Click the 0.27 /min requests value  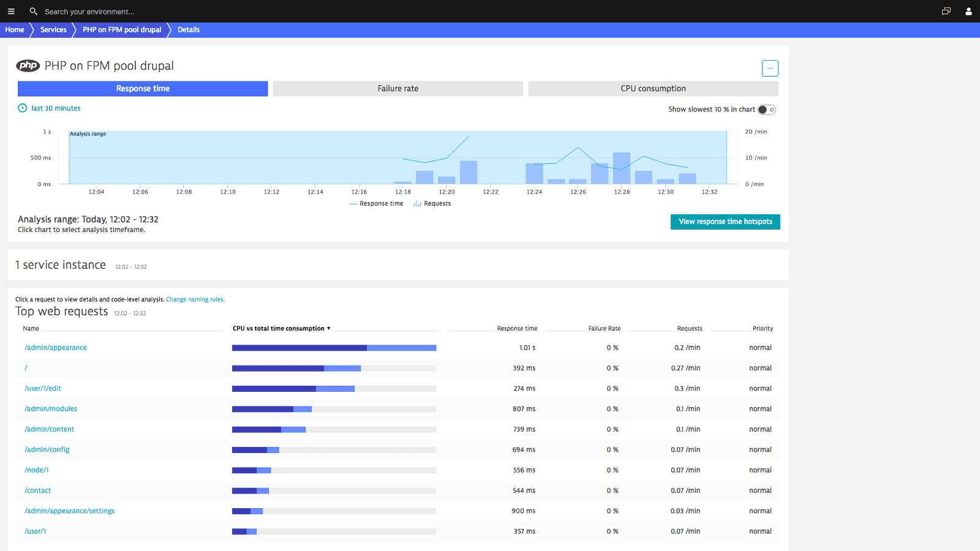click(x=685, y=368)
